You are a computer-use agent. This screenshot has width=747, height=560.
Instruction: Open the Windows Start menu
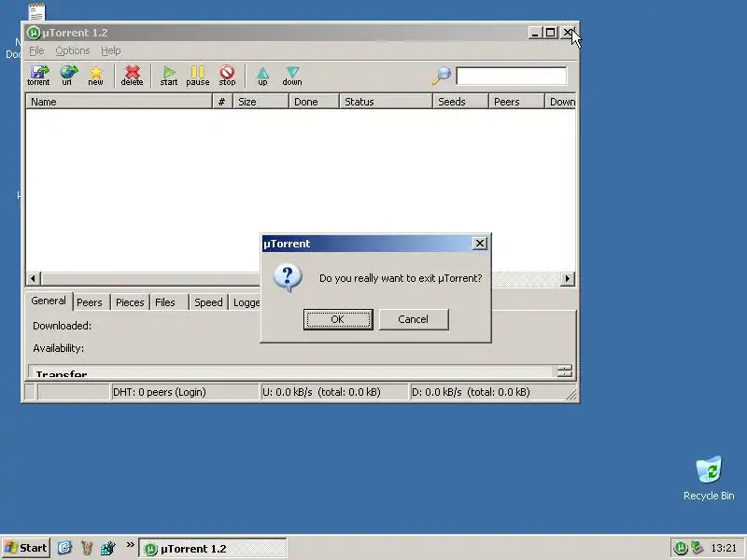pyautogui.click(x=26, y=548)
